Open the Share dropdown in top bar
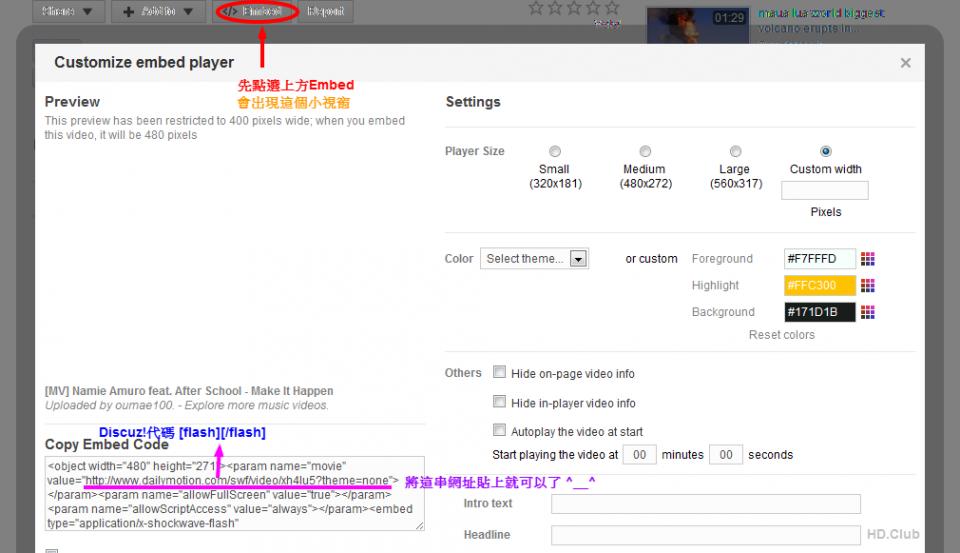This screenshot has width=960, height=553. 68,11
